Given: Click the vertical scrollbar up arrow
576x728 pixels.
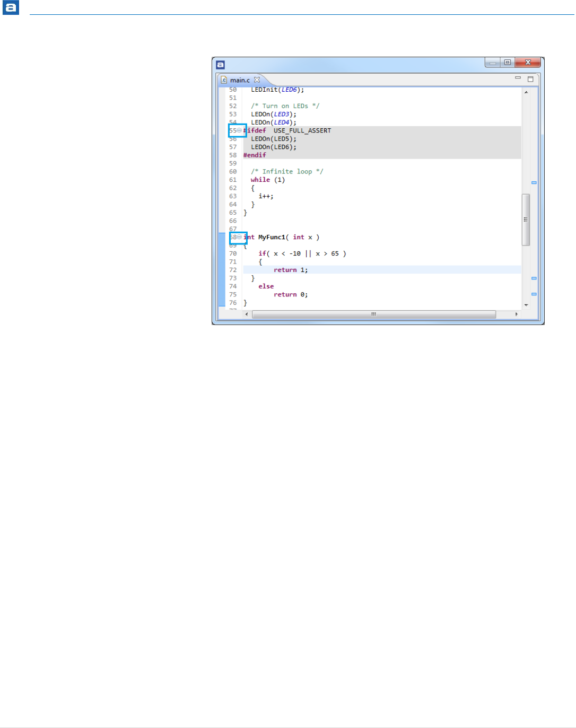Looking at the screenshot, I should coord(526,92).
